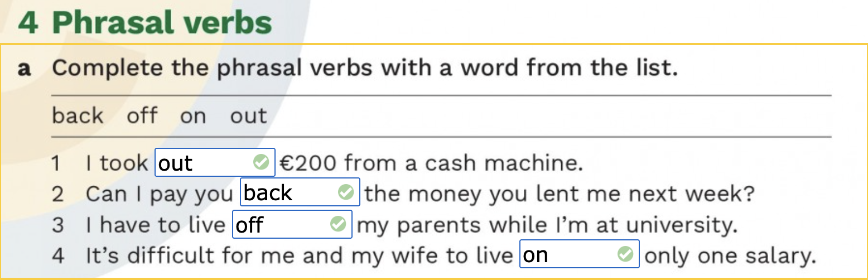Click the word 'on' in the word list
This screenshot has height=280, width=868.
pyautogui.click(x=193, y=116)
